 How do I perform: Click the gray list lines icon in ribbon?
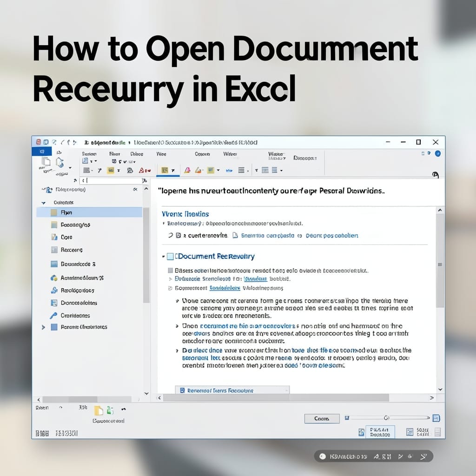click(x=241, y=170)
